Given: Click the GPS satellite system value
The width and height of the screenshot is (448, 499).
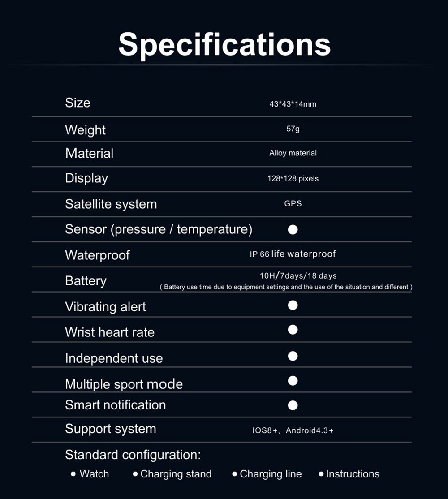Looking at the screenshot, I should [293, 203].
